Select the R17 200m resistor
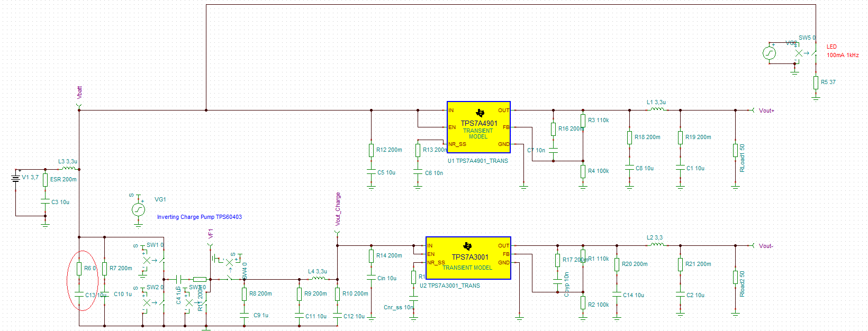Image resolution: width=868 pixels, height=331 pixels. coord(558,260)
